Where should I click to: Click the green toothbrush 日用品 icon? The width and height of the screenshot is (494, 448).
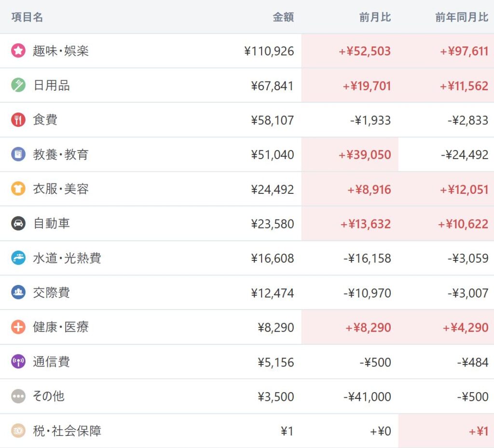tap(18, 85)
